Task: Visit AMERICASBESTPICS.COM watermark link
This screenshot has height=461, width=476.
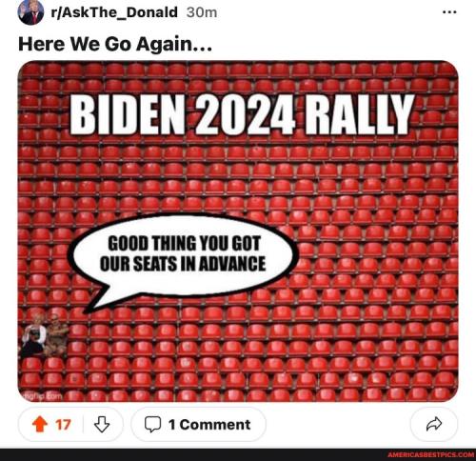Action: pyautogui.click(x=430, y=455)
